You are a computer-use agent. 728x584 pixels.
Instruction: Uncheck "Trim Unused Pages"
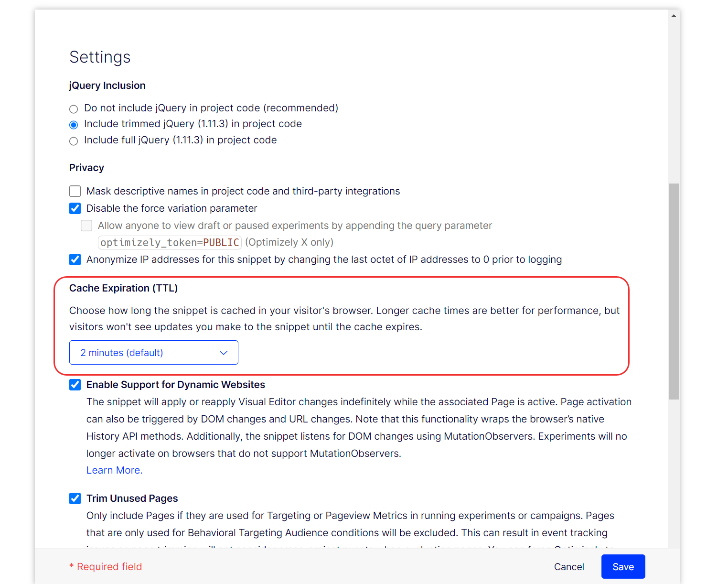point(75,498)
